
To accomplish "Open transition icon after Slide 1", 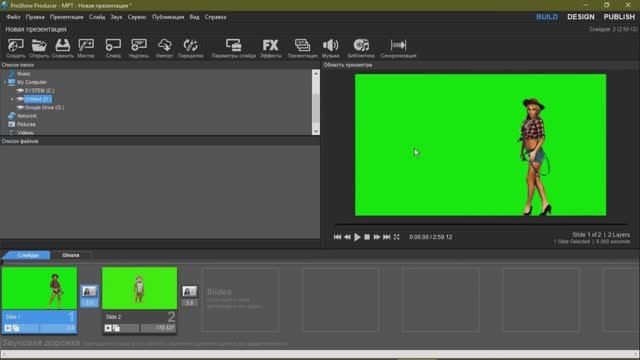I will coord(89,291).
